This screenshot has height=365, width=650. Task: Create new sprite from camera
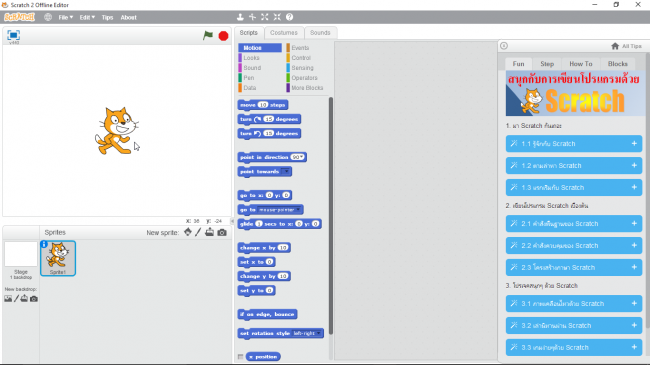coord(222,233)
